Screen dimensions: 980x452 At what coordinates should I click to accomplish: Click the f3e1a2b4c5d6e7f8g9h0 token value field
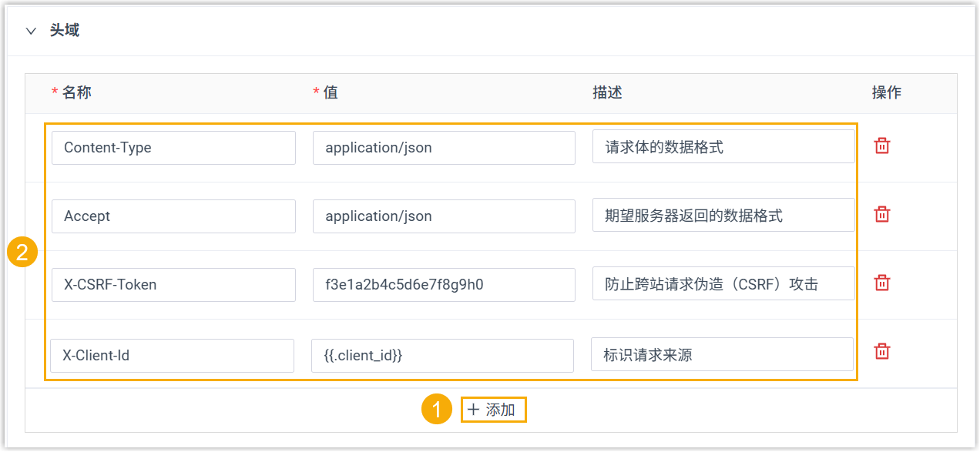click(444, 285)
